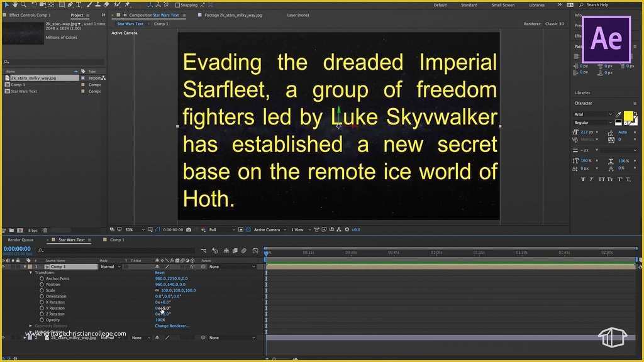Switch to the Comp 1 timeline tab

click(x=117, y=240)
